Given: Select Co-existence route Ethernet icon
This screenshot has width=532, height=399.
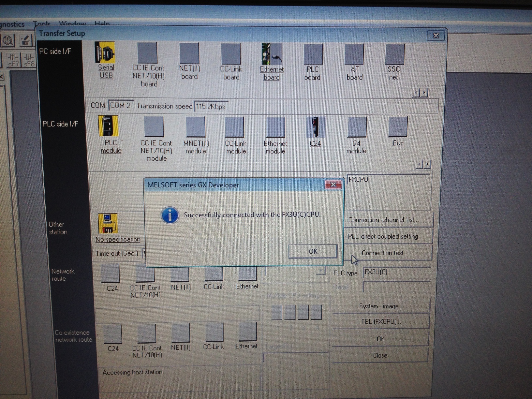Looking at the screenshot, I should click(x=247, y=332).
